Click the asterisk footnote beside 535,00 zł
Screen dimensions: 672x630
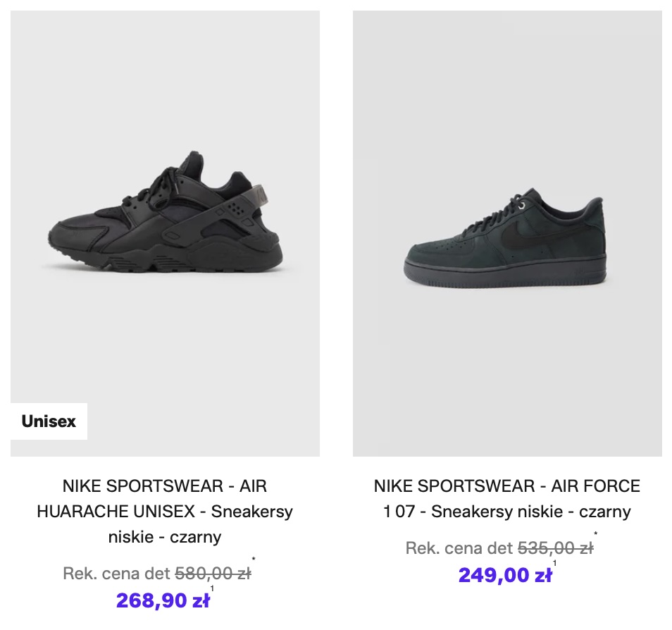[596, 535]
